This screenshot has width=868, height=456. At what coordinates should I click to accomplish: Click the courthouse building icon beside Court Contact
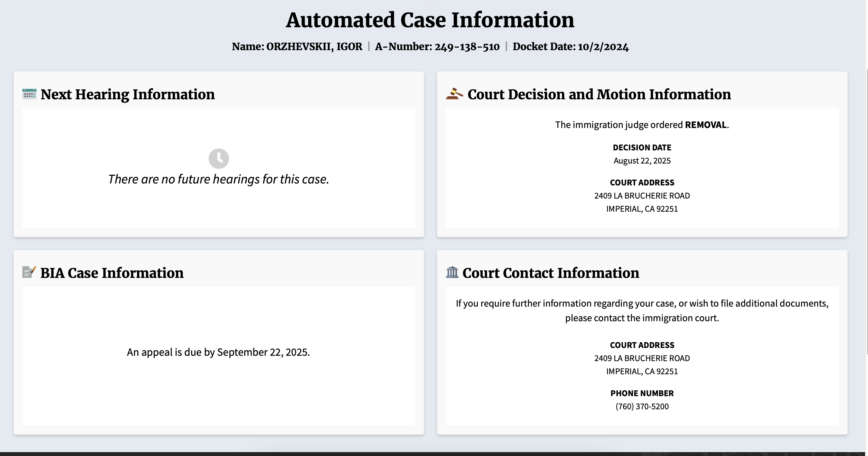[x=452, y=272]
